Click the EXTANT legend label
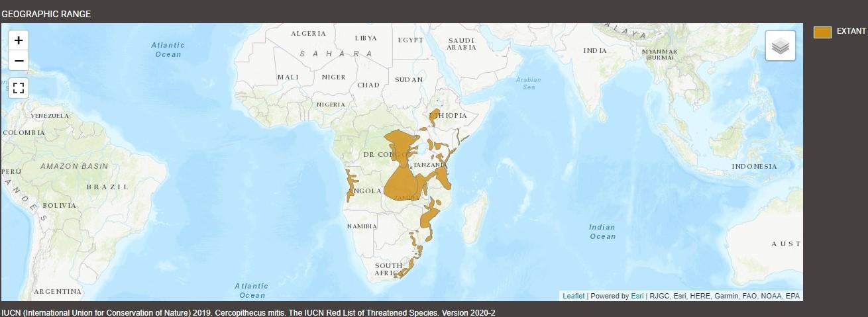Screen dimensions: 868x317 tap(851, 32)
